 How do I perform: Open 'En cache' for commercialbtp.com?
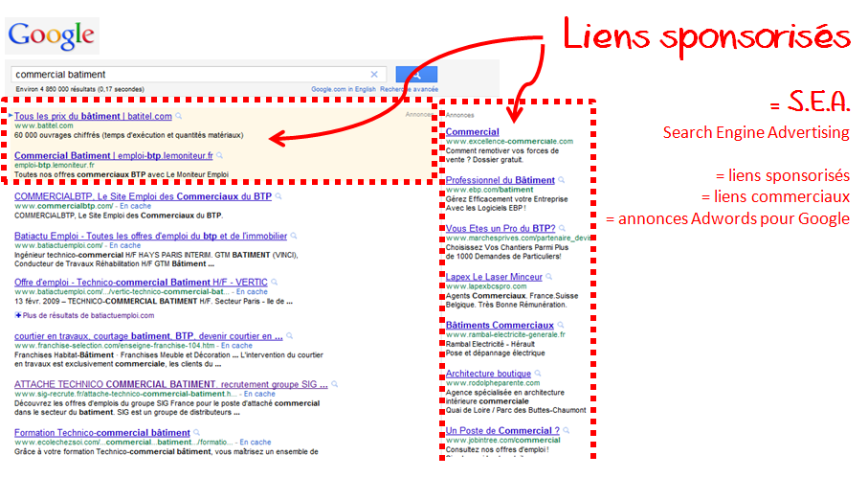click(136, 206)
